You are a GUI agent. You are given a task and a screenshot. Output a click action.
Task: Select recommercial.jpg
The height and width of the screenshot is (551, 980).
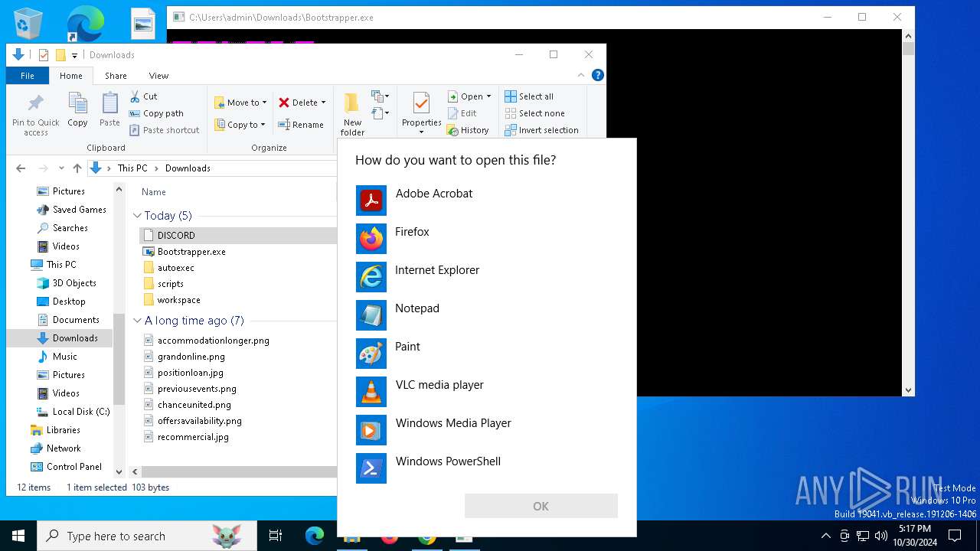coord(193,437)
